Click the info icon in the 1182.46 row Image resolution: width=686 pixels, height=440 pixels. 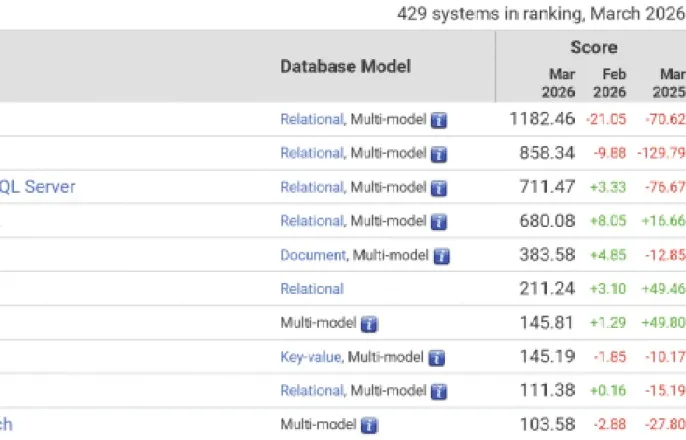click(x=438, y=120)
